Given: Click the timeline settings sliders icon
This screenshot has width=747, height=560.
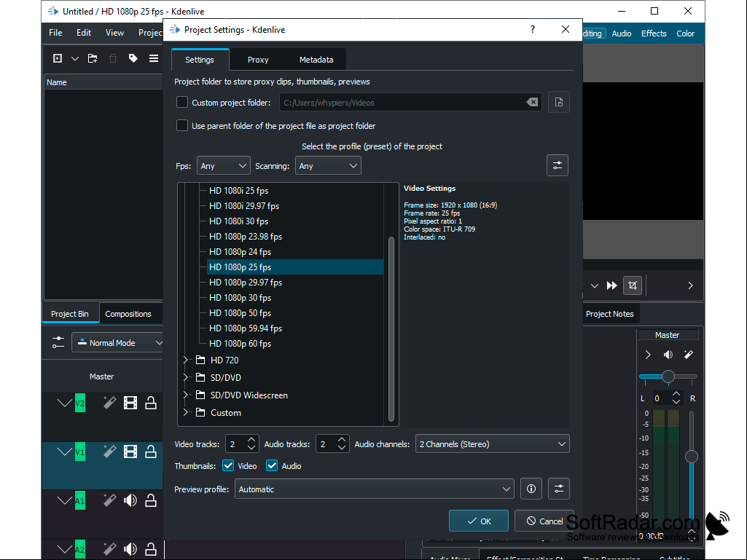Looking at the screenshot, I should click(x=58, y=342).
